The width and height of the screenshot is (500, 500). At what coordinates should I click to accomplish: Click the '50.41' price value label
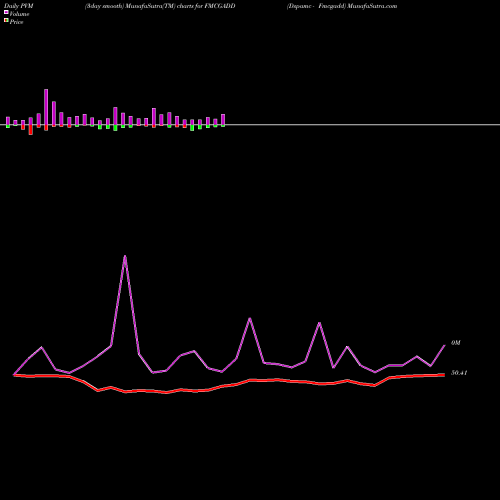459,373
